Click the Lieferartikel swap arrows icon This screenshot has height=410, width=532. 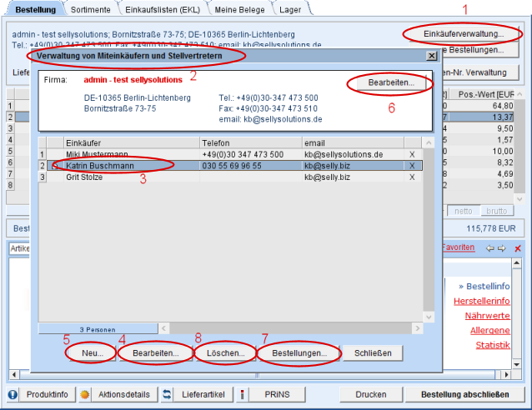click(x=167, y=394)
